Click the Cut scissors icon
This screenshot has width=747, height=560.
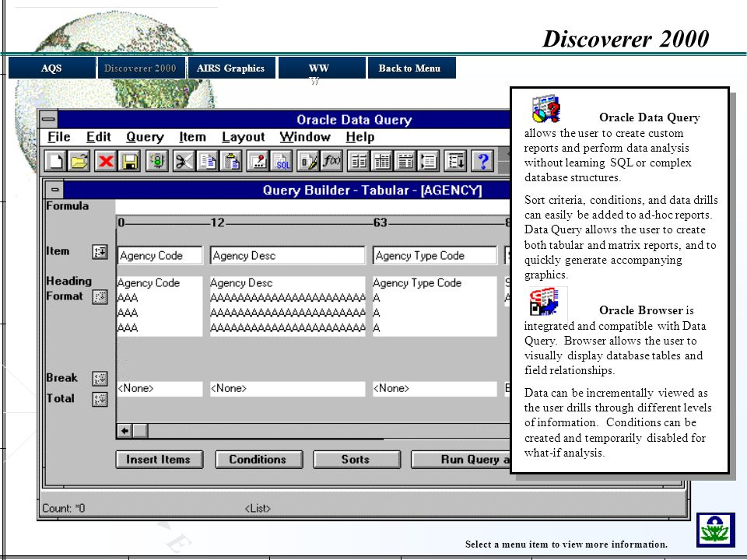tap(184, 162)
